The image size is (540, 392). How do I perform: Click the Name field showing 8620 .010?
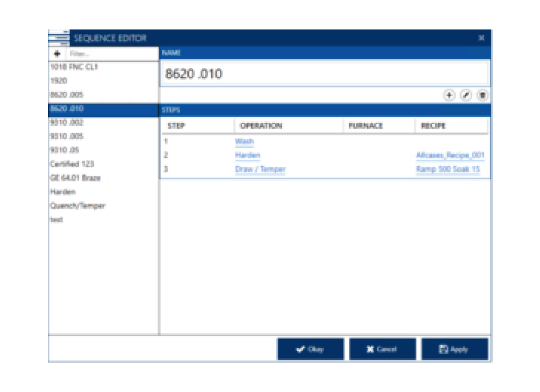pyautogui.click(x=326, y=73)
